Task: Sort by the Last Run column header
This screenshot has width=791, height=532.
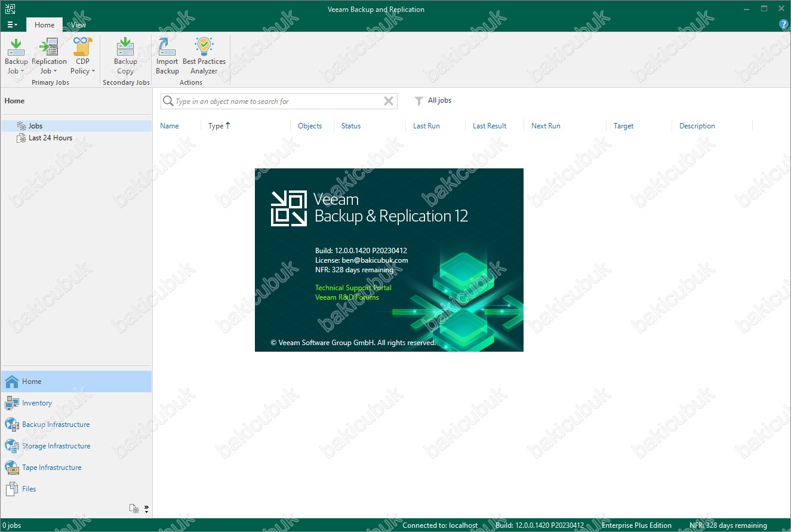Action: click(x=426, y=126)
